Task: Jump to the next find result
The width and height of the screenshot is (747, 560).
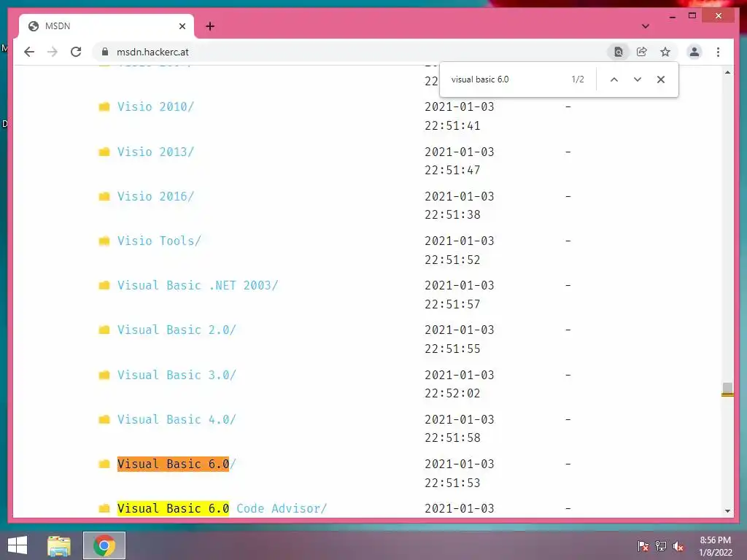Action: [x=638, y=79]
